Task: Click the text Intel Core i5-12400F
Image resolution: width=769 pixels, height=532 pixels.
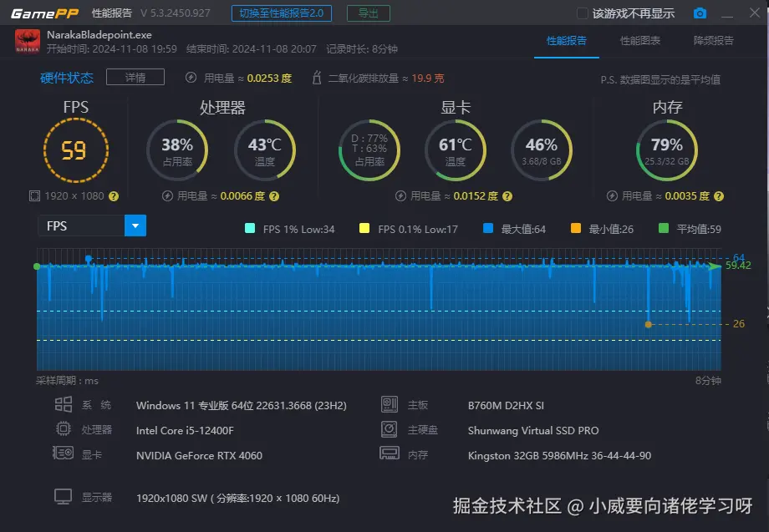Action: tap(185, 431)
